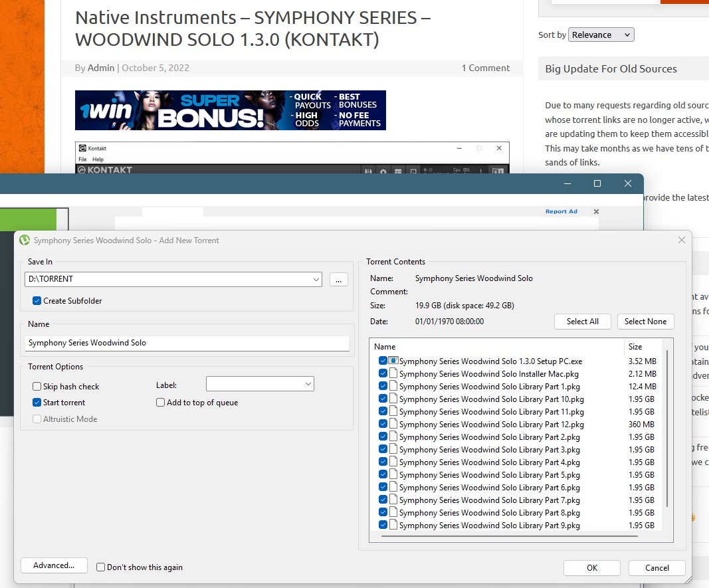Close the Add New Torrent dialog
The height and width of the screenshot is (588, 709).
(x=681, y=240)
